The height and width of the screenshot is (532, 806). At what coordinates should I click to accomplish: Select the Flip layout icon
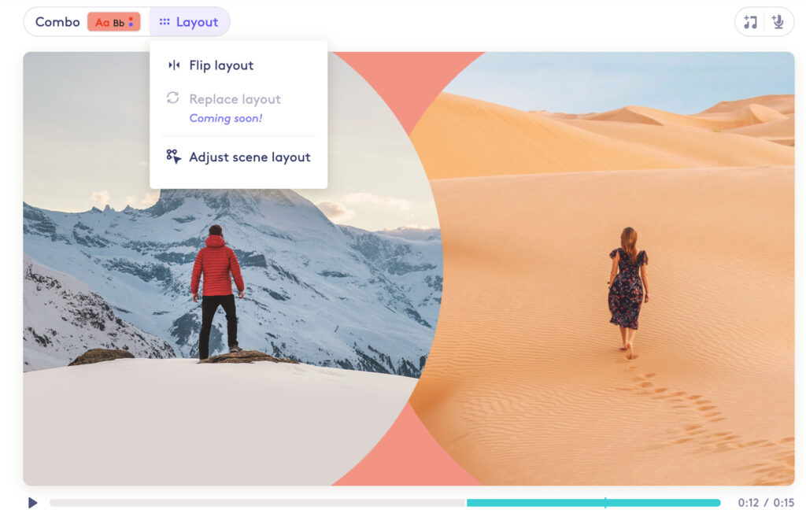tap(173, 65)
